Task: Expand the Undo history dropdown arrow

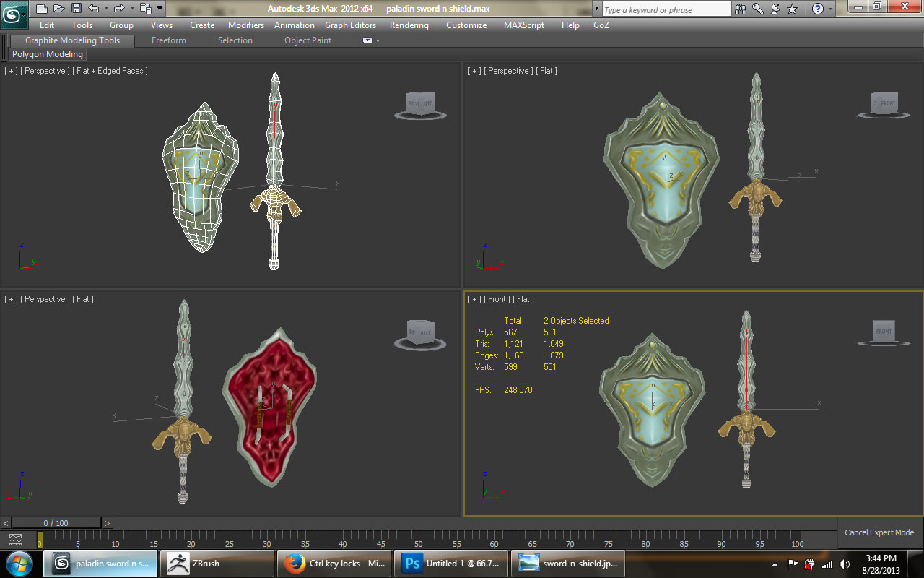Action: pos(105,9)
